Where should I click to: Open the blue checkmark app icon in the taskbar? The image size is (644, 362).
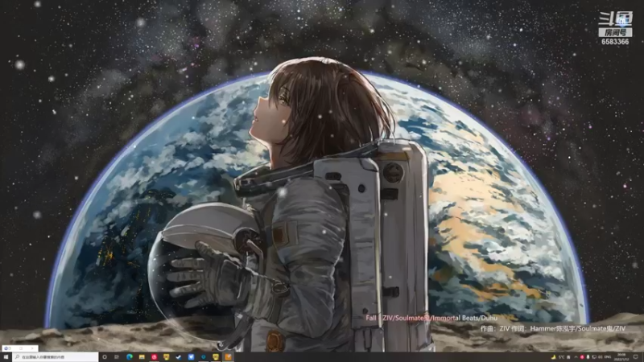(x=191, y=357)
